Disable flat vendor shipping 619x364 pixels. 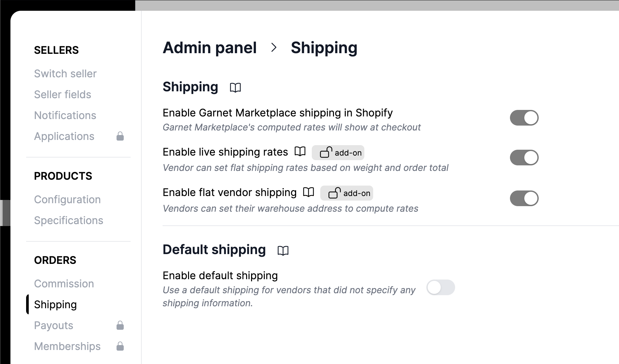click(x=524, y=198)
